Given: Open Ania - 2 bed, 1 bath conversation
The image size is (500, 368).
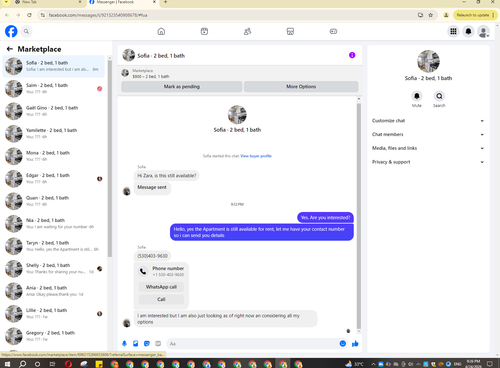Looking at the screenshot, I should click(x=53, y=291).
